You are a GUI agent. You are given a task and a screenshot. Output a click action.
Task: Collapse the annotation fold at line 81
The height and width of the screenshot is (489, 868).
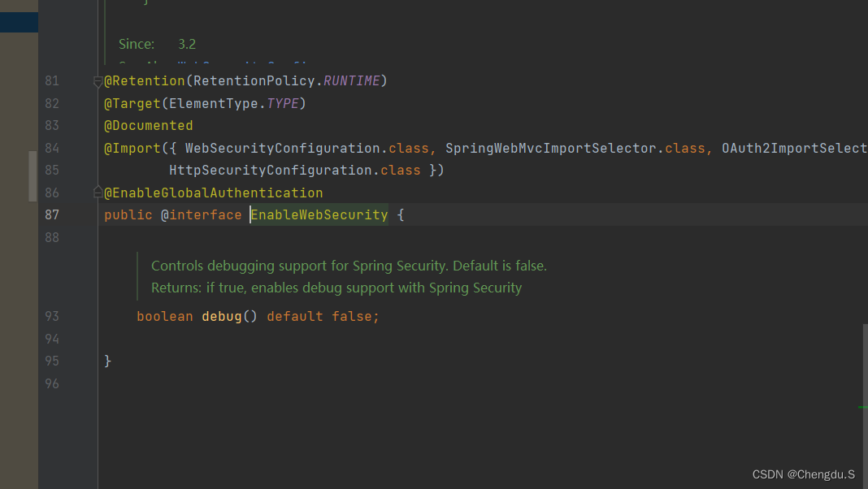(97, 80)
